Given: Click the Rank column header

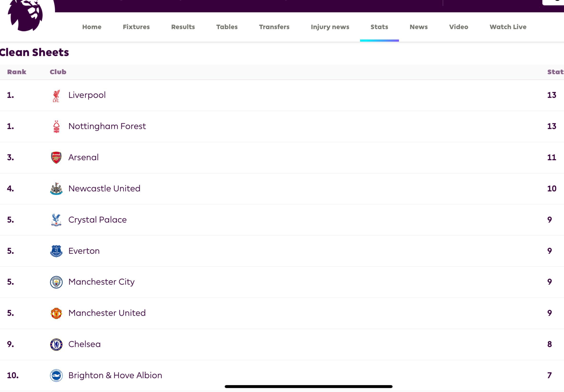Looking at the screenshot, I should pyautogui.click(x=17, y=72).
